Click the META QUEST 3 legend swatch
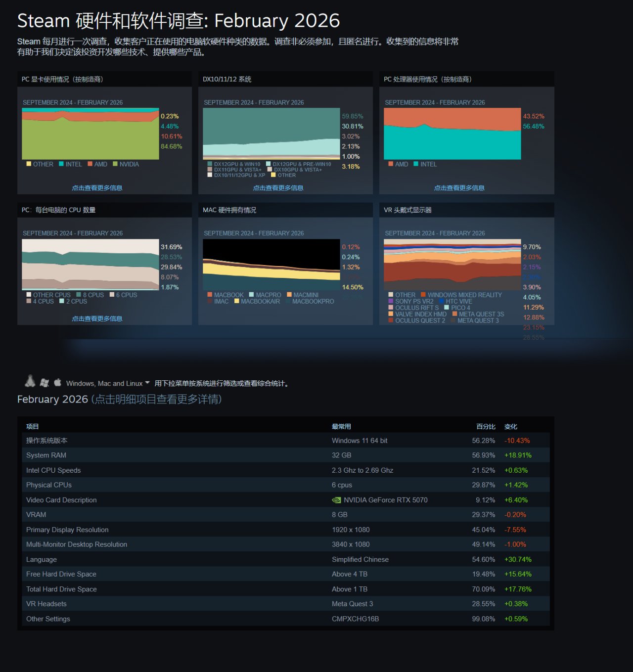The height and width of the screenshot is (672, 633). point(453,320)
